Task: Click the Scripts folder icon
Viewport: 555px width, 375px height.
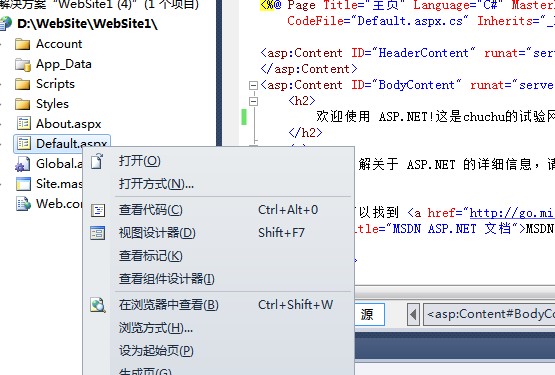Action: (23, 84)
